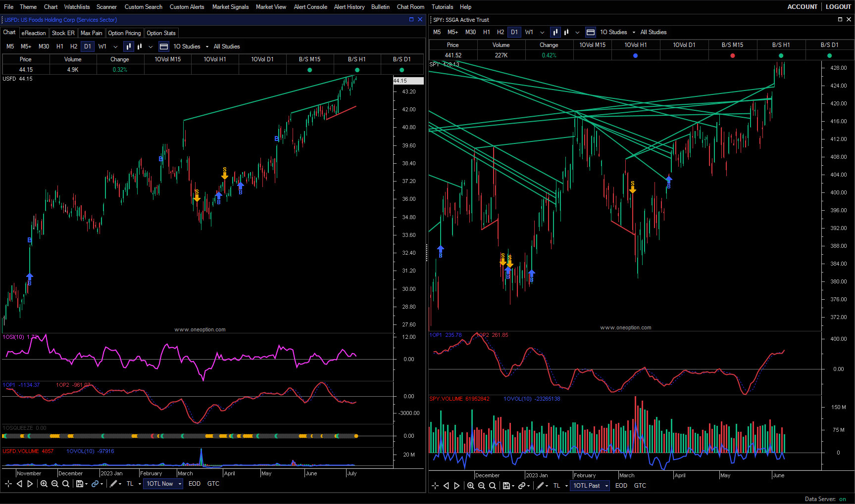Select the pencil drawing tool on USFD chart

(x=114, y=484)
